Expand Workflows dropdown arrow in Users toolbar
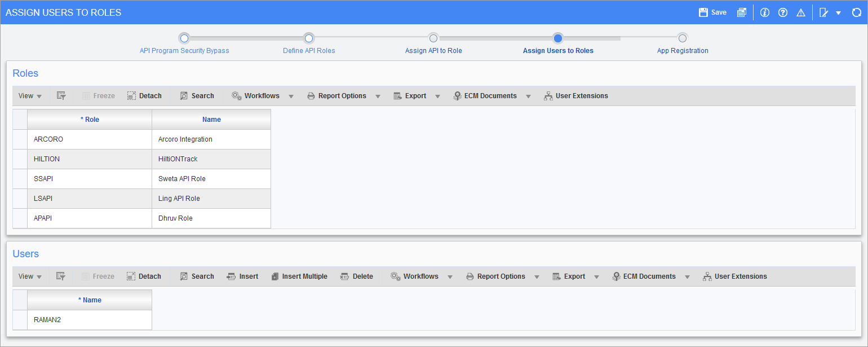 [450, 277]
